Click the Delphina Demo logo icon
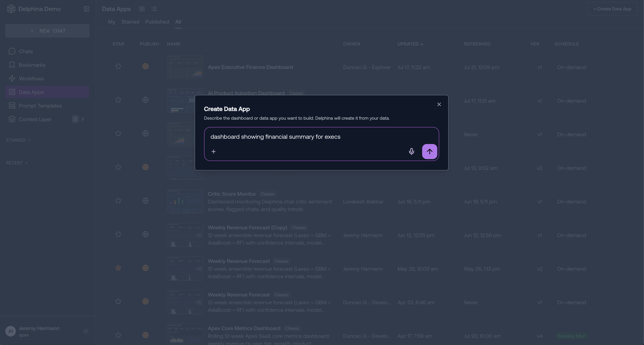 coord(11,9)
